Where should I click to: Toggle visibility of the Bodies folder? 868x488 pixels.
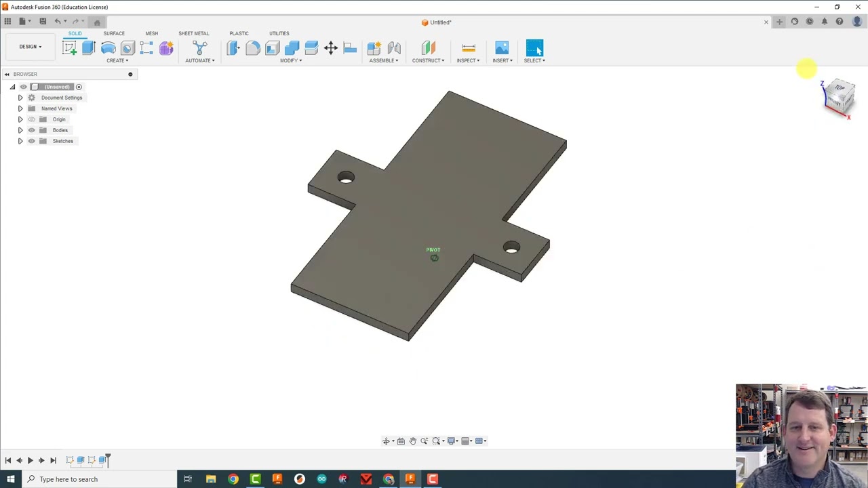(31, 130)
